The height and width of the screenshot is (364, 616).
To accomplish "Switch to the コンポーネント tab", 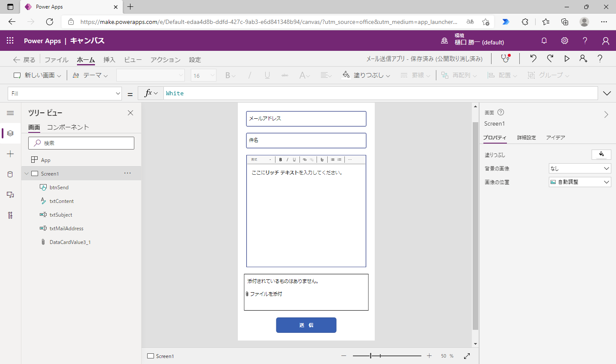I will click(x=68, y=127).
